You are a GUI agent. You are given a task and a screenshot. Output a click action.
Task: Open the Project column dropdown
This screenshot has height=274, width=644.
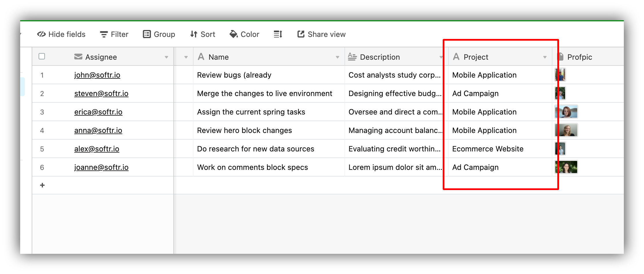point(545,57)
